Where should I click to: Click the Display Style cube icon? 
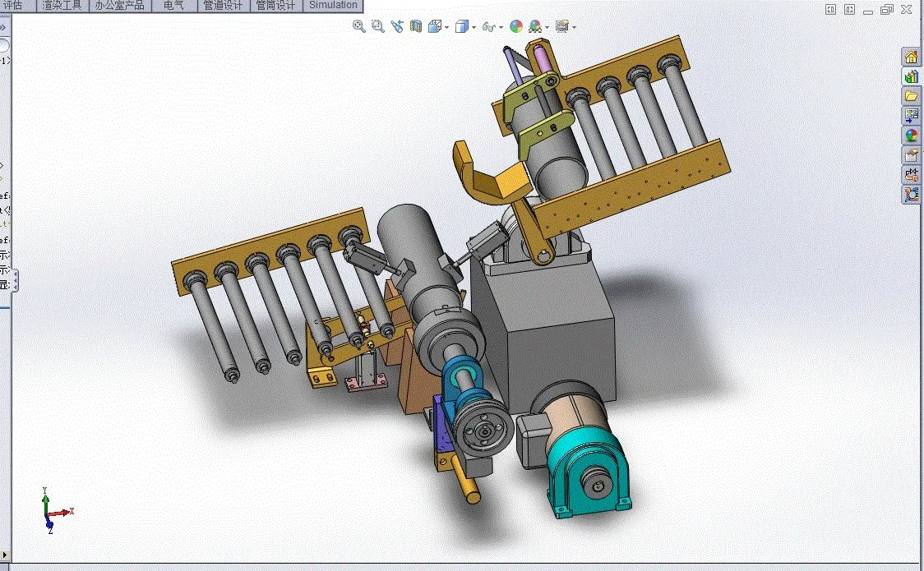click(x=462, y=26)
